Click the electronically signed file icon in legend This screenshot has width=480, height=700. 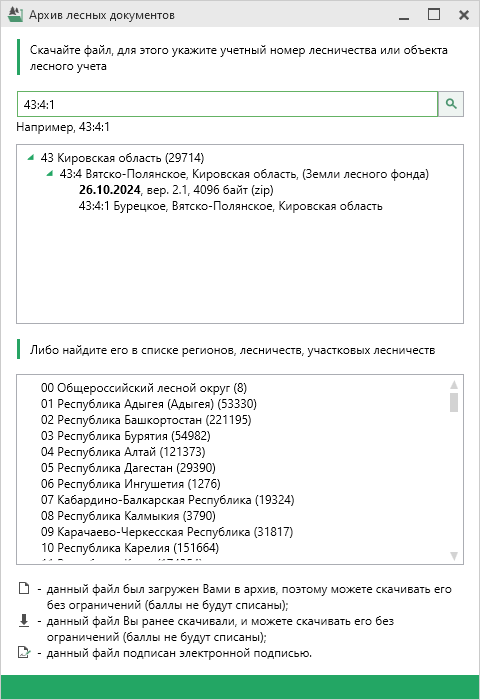tap(24, 653)
